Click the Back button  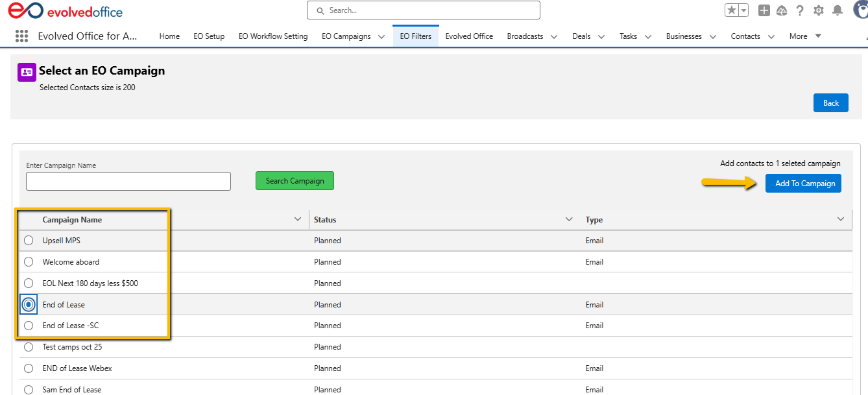click(x=831, y=102)
